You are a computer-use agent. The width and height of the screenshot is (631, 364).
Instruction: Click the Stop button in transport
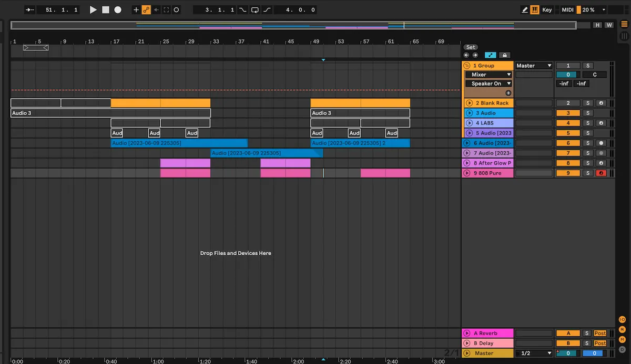106,9
